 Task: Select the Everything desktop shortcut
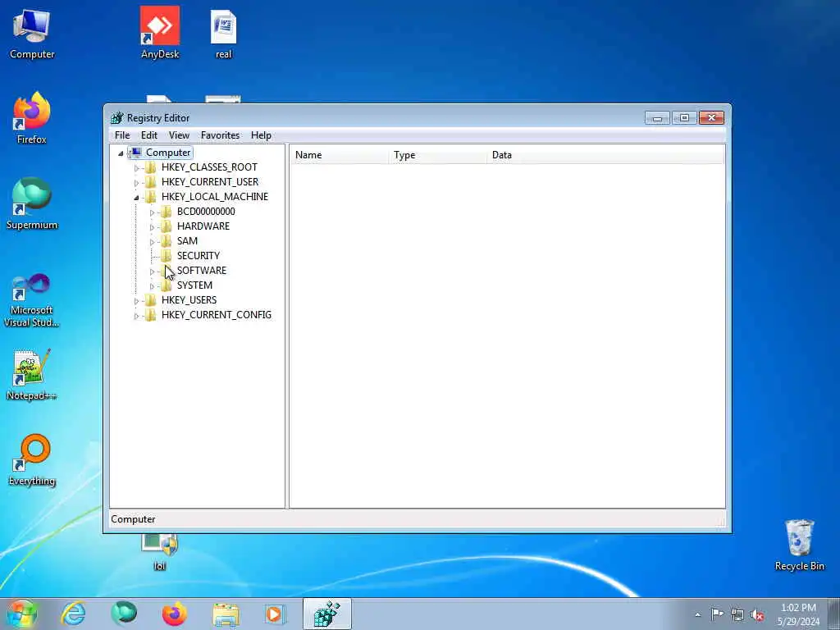(x=32, y=459)
